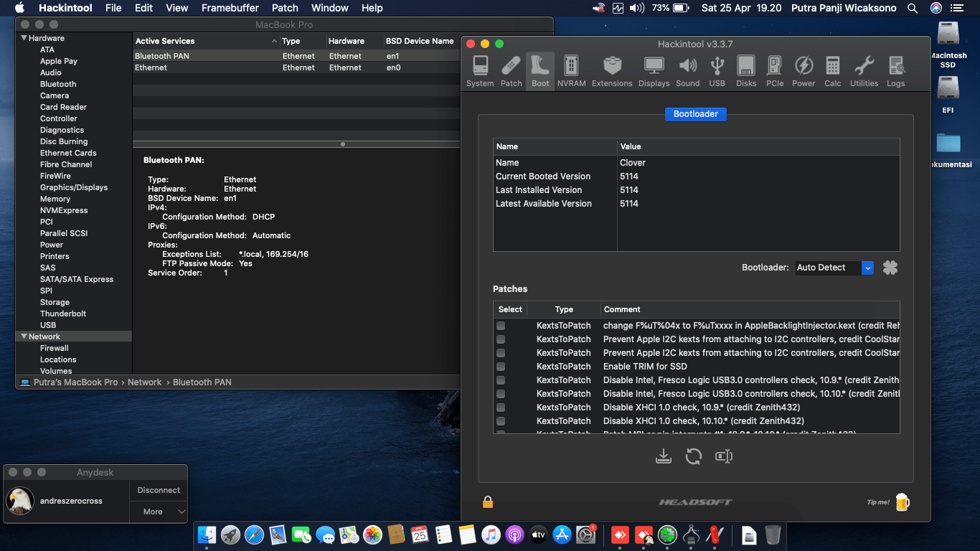Image resolution: width=980 pixels, height=551 pixels.
Task: Click the Current Booted Version row
Action: click(x=696, y=176)
